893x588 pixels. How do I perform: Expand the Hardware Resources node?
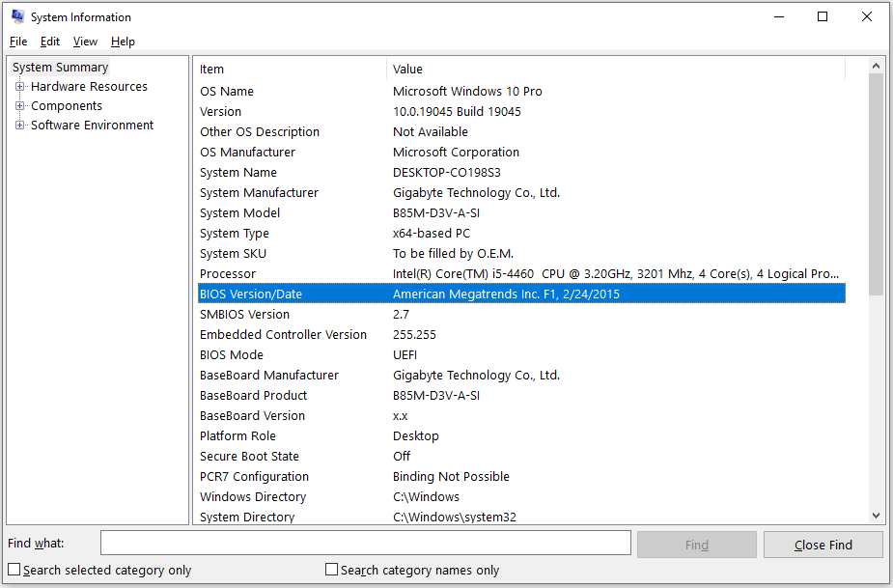click(20, 87)
